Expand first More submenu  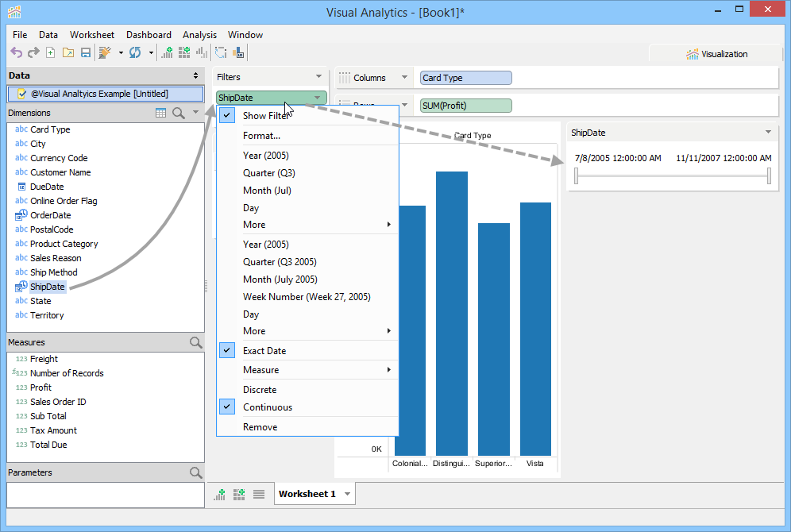(x=307, y=225)
